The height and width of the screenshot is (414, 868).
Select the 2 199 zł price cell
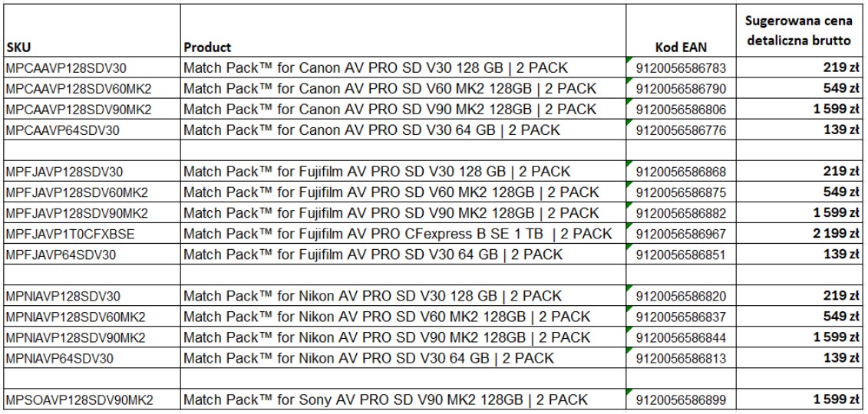point(801,233)
